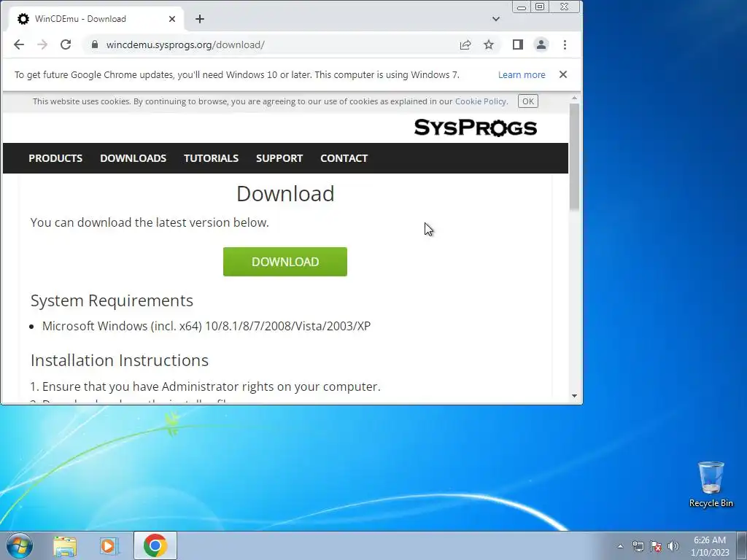Accept cookies with the OK button
The image size is (747, 560).
click(528, 101)
